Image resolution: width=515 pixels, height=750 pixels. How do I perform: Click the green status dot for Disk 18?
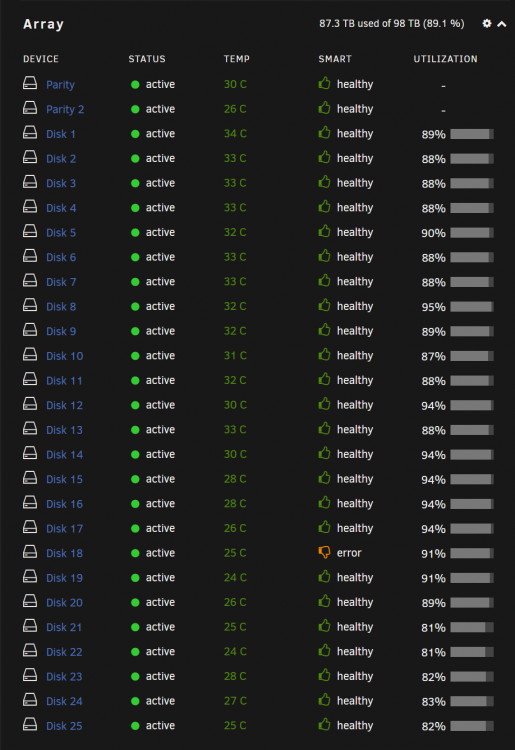point(135,553)
